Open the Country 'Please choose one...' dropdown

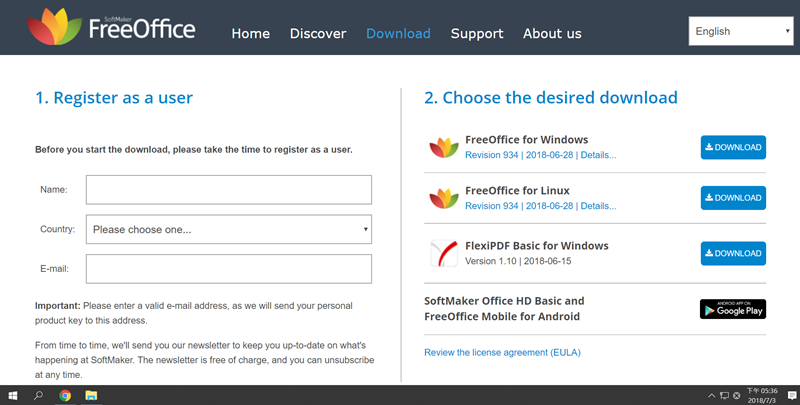tap(229, 229)
